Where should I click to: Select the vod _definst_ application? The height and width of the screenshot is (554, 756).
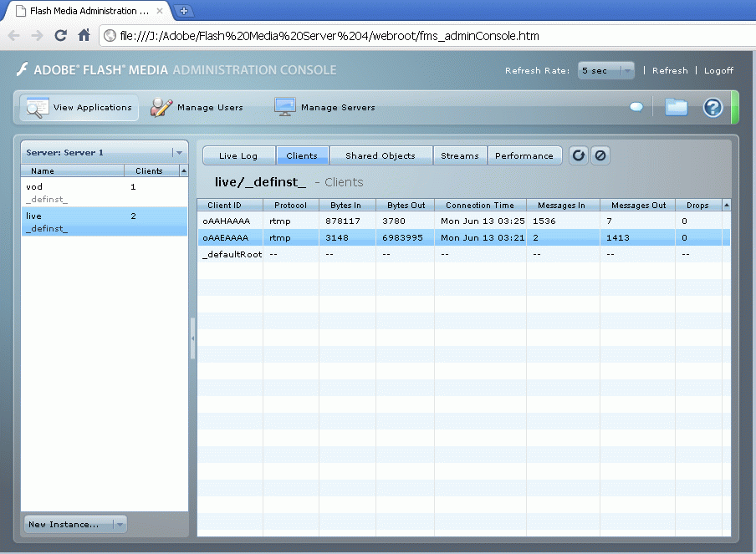coord(105,192)
